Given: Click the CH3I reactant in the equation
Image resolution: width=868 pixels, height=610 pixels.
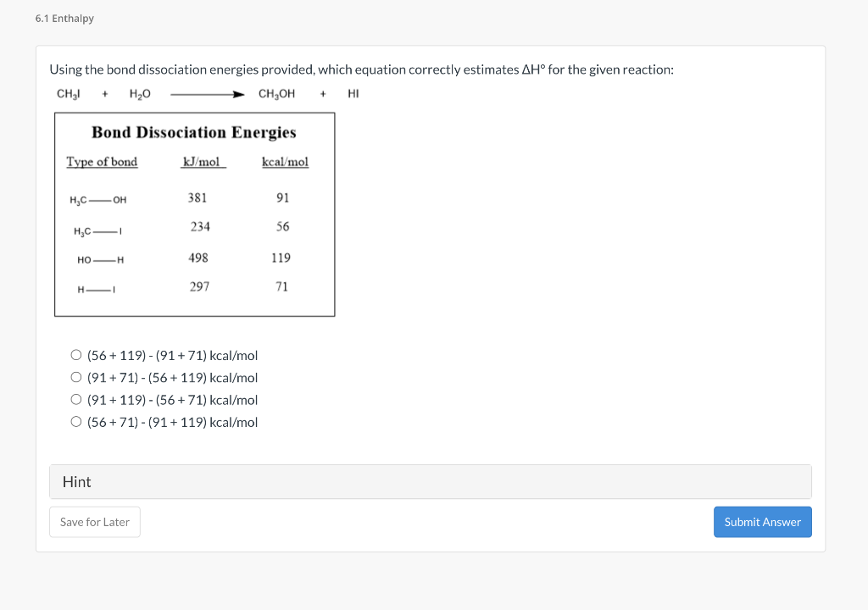Looking at the screenshot, I should pyautogui.click(x=68, y=94).
